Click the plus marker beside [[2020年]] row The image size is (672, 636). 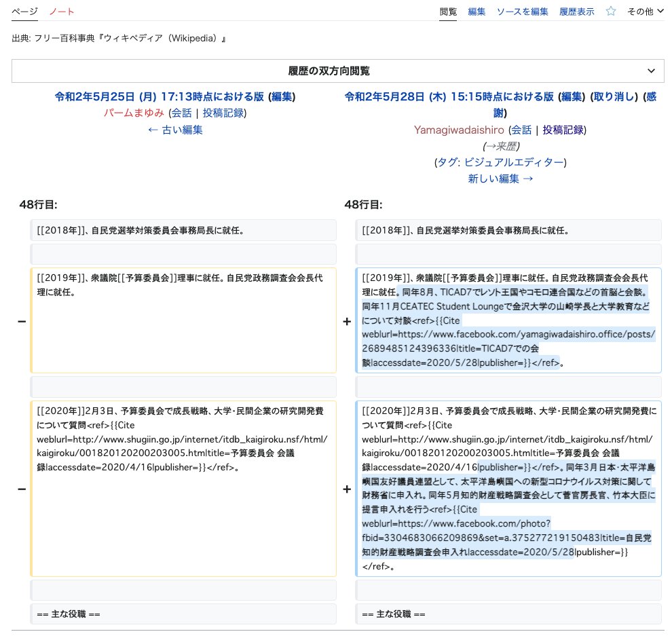[347, 489]
